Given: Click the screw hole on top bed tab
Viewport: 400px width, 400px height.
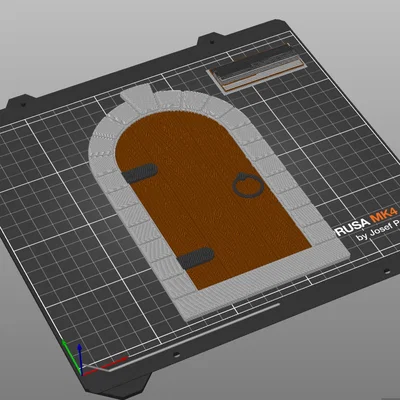Looking at the screenshot, I should point(212,42).
